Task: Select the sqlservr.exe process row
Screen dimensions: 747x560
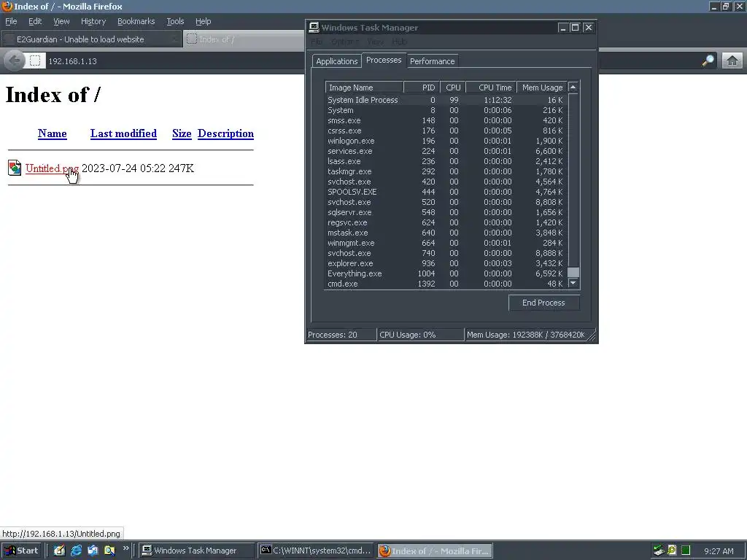Action: coord(446,212)
